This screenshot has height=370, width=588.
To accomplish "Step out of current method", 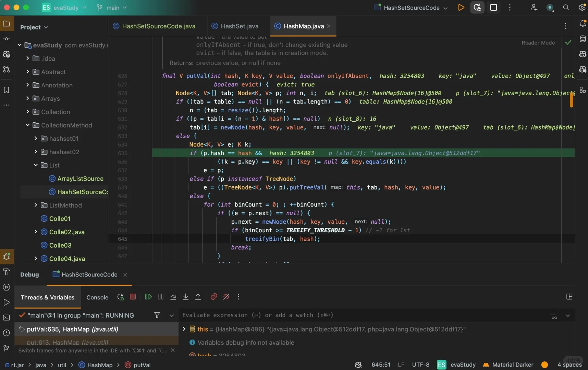I will (198, 297).
